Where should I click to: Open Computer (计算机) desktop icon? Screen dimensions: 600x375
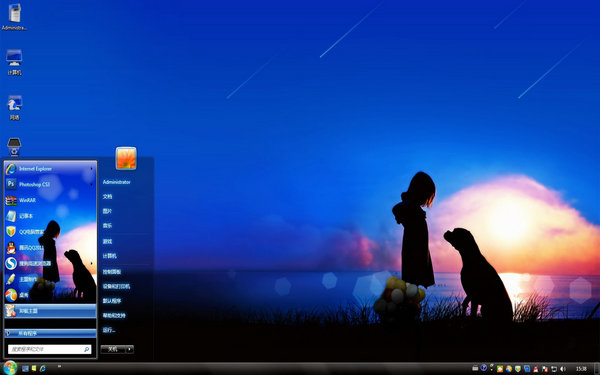[x=14, y=62]
